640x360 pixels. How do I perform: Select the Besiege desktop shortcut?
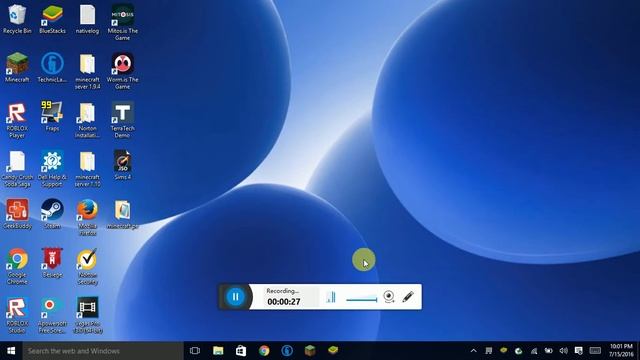click(x=52, y=263)
